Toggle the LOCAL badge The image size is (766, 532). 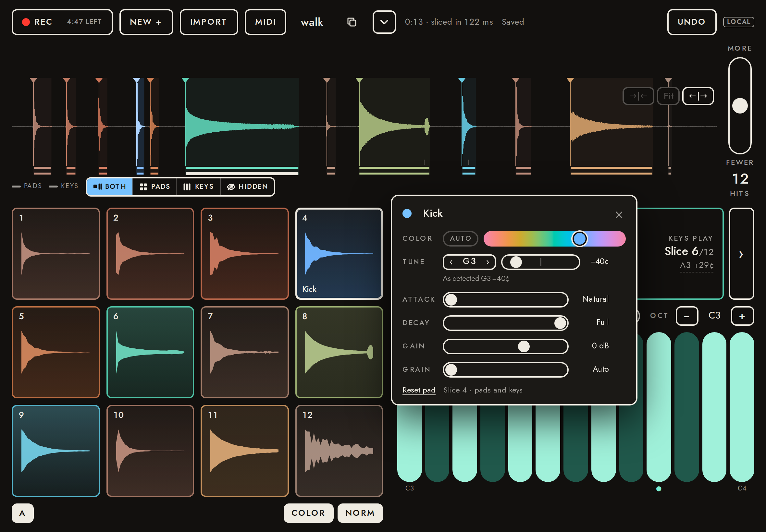(x=738, y=22)
